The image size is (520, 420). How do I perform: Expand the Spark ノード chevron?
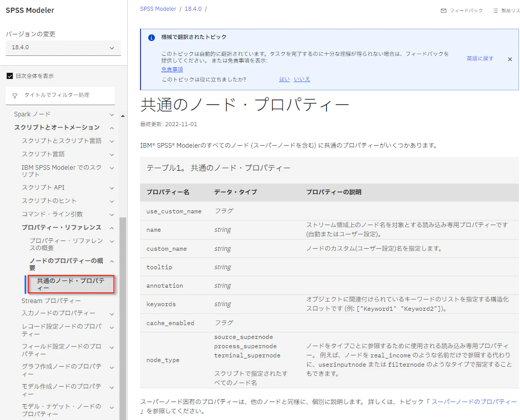[x=112, y=115]
